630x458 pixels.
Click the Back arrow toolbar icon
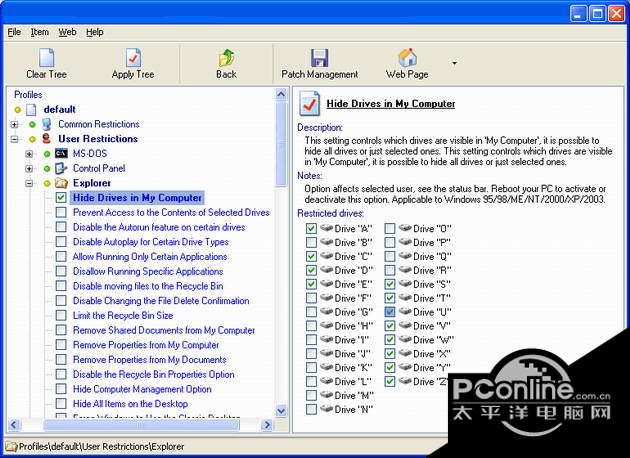click(226, 58)
